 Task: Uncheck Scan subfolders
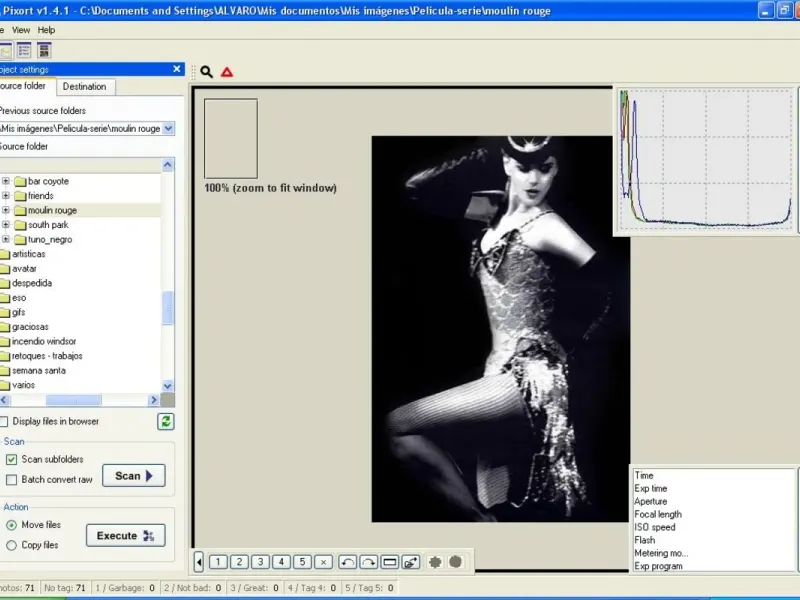click(12, 460)
